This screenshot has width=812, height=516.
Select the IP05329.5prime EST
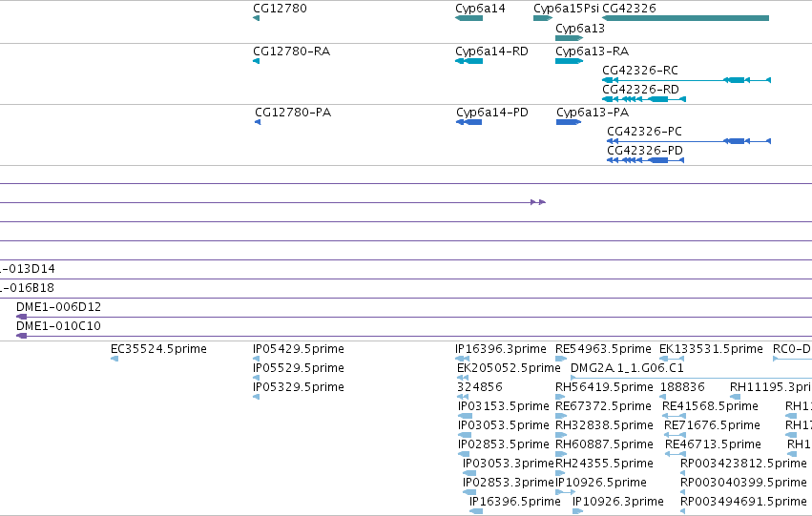pyautogui.click(x=256, y=397)
